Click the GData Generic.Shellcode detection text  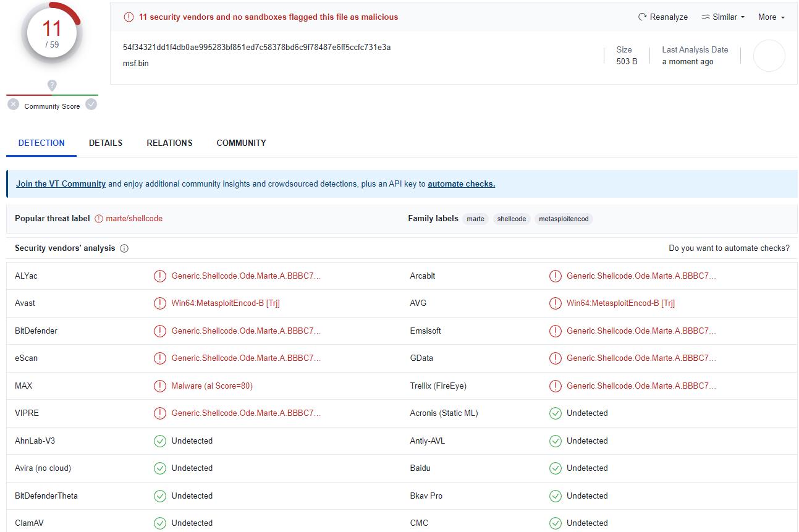pyautogui.click(x=641, y=358)
